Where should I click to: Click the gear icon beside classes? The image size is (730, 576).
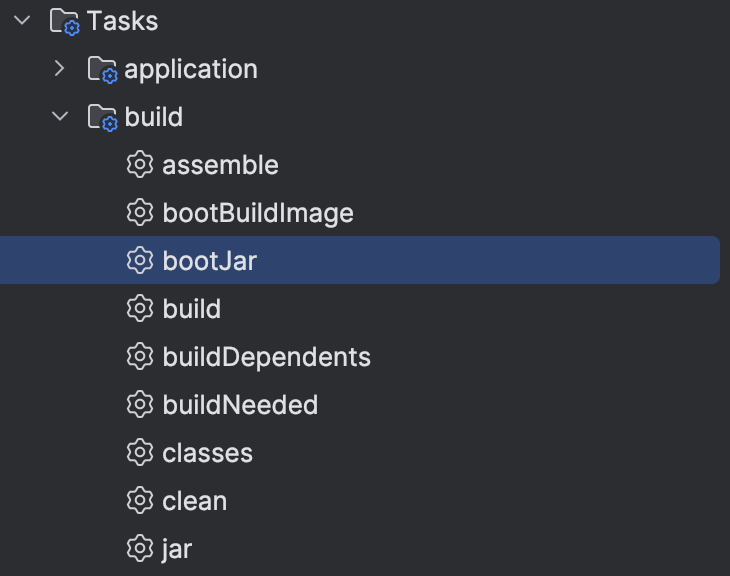pos(140,453)
